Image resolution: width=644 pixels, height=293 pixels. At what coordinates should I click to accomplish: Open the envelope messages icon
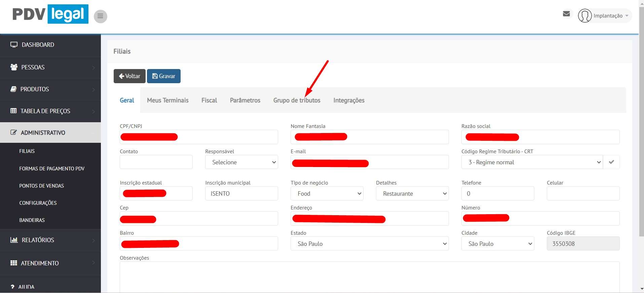[566, 14]
